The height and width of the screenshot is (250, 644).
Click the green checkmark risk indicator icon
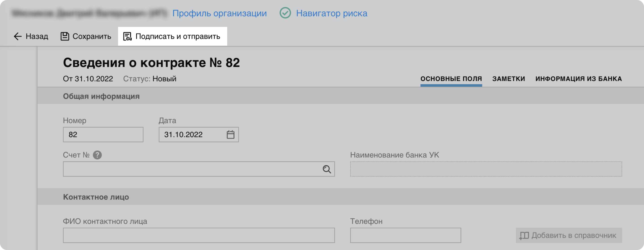coord(285,13)
